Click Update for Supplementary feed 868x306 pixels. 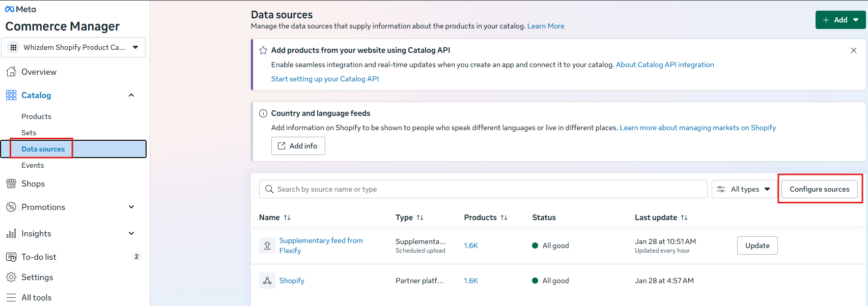pyautogui.click(x=758, y=246)
